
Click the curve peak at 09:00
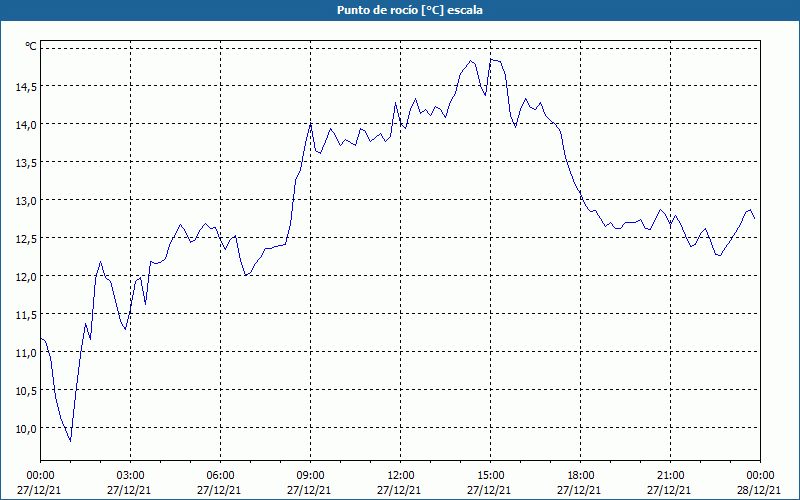pyautogui.click(x=311, y=123)
